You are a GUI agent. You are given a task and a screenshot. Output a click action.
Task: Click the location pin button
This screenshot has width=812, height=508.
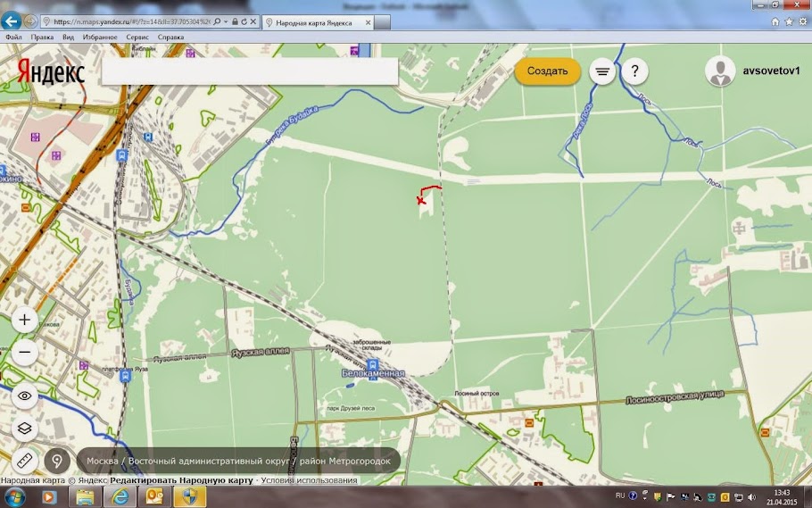[x=57, y=461]
